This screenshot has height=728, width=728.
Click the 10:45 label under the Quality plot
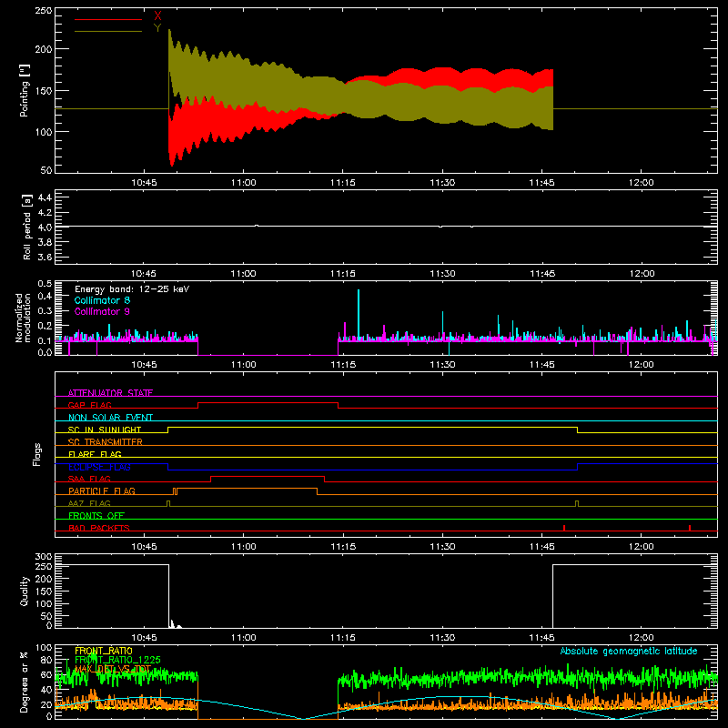pyautogui.click(x=144, y=638)
